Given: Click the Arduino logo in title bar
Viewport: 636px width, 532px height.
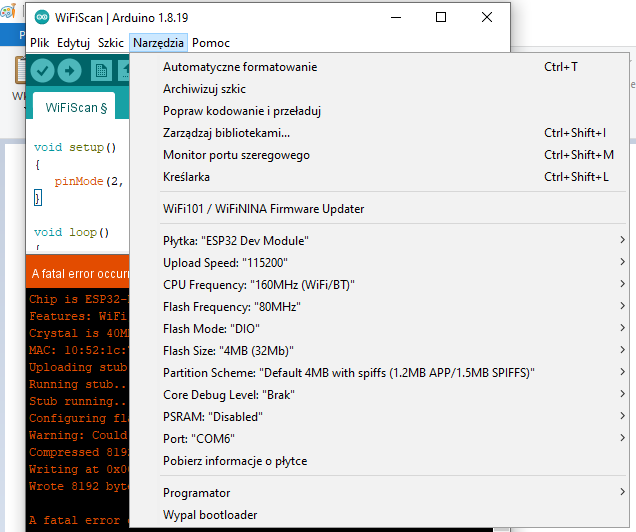Looking at the screenshot, I should click(42, 17).
